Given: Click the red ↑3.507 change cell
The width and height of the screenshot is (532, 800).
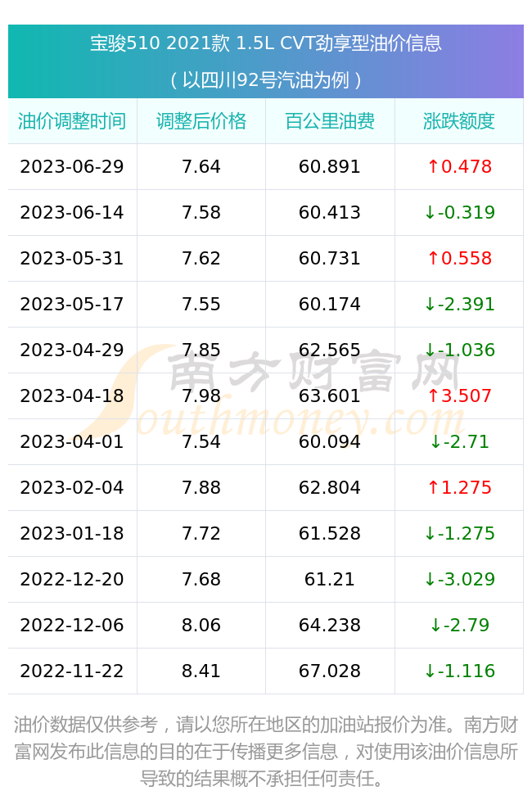Looking at the screenshot, I should coord(459,396).
